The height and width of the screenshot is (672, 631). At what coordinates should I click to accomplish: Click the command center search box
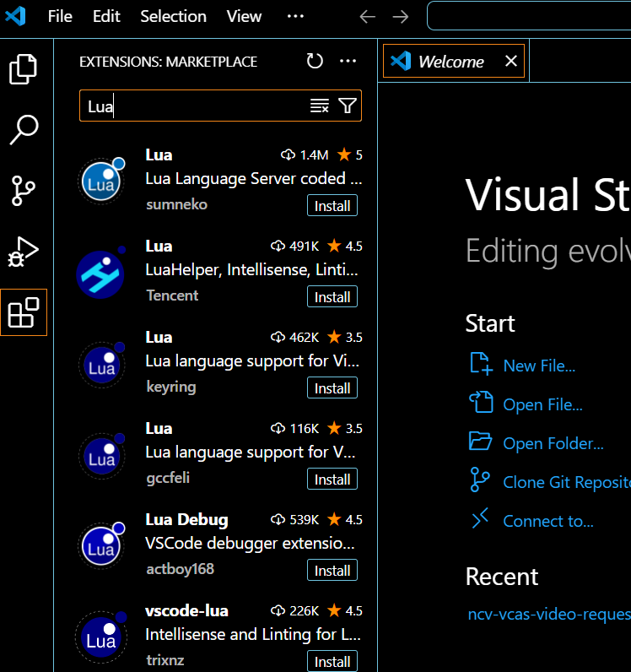tap(529, 16)
